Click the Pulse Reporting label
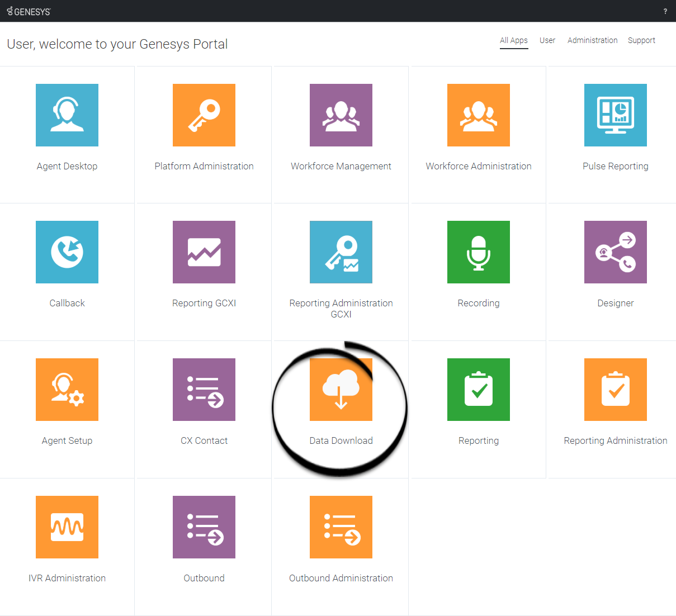The image size is (676, 616). [x=616, y=166]
